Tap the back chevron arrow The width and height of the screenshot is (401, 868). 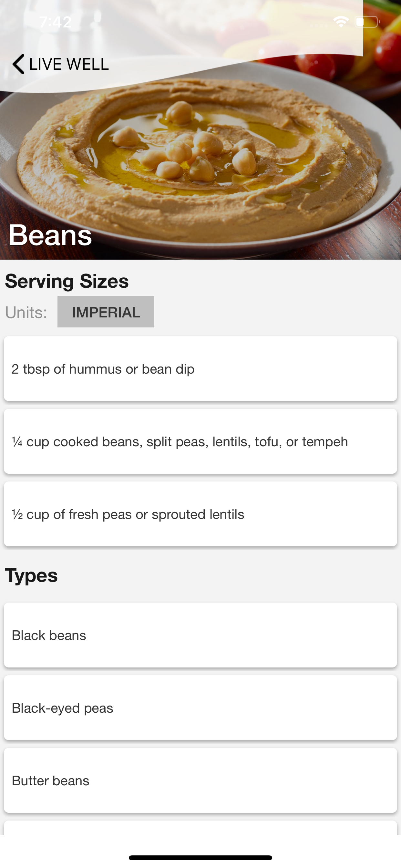(x=18, y=64)
